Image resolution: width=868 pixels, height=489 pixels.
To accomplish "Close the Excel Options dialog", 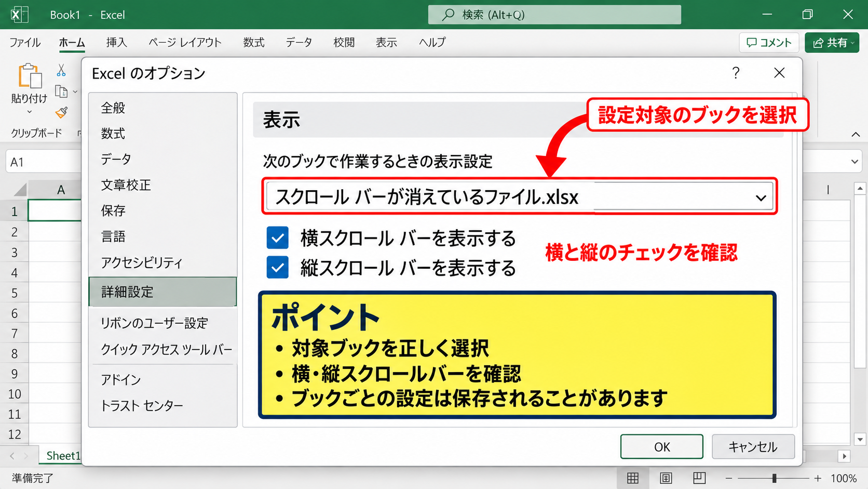I will point(779,73).
